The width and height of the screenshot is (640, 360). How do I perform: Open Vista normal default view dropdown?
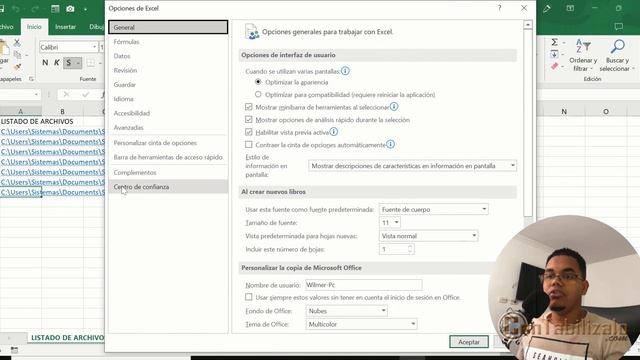429,236
